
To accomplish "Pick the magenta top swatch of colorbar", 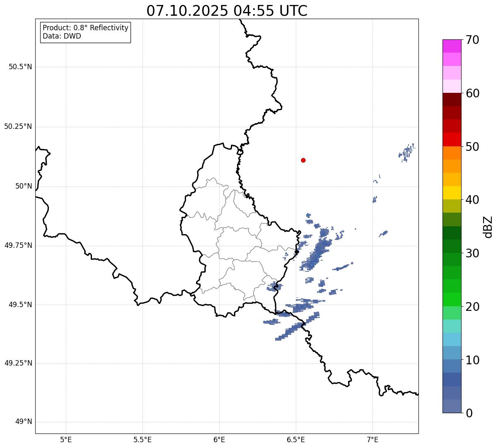I will (452, 46).
